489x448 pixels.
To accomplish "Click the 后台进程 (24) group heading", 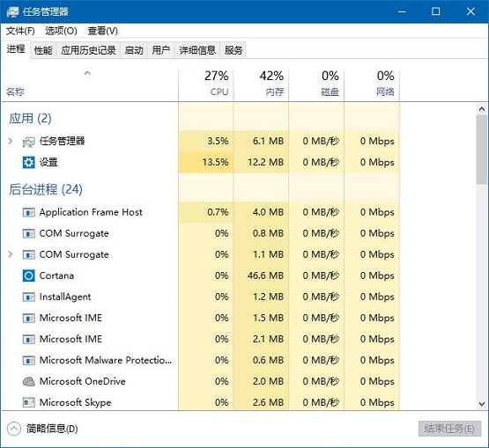I will pos(46,189).
